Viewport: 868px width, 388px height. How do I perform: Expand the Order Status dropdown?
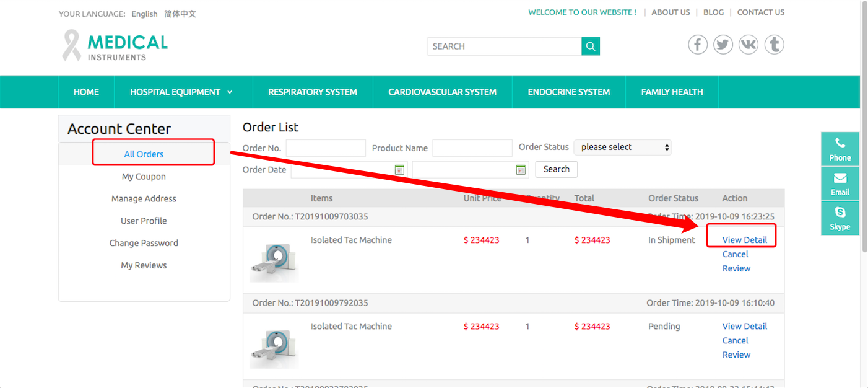click(x=622, y=148)
